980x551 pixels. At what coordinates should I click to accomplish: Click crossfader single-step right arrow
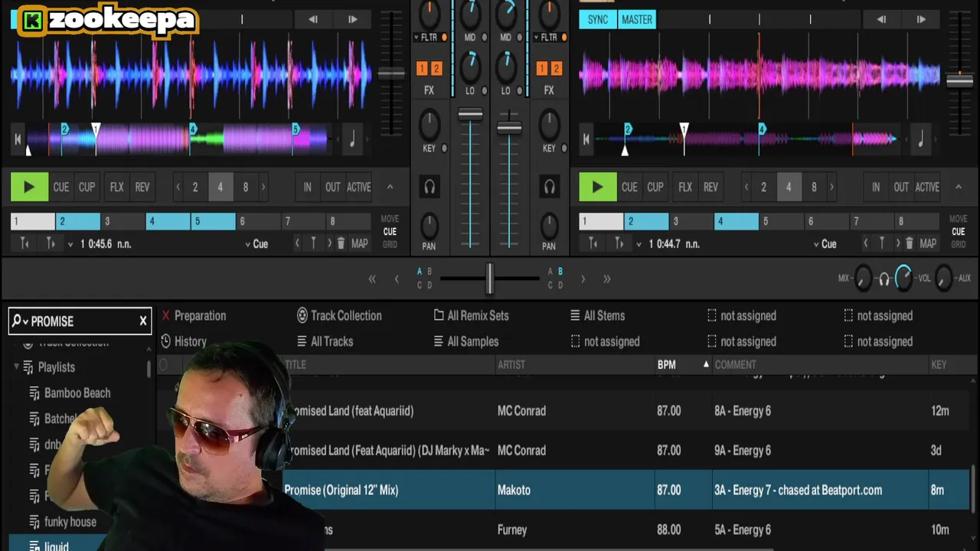[583, 279]
